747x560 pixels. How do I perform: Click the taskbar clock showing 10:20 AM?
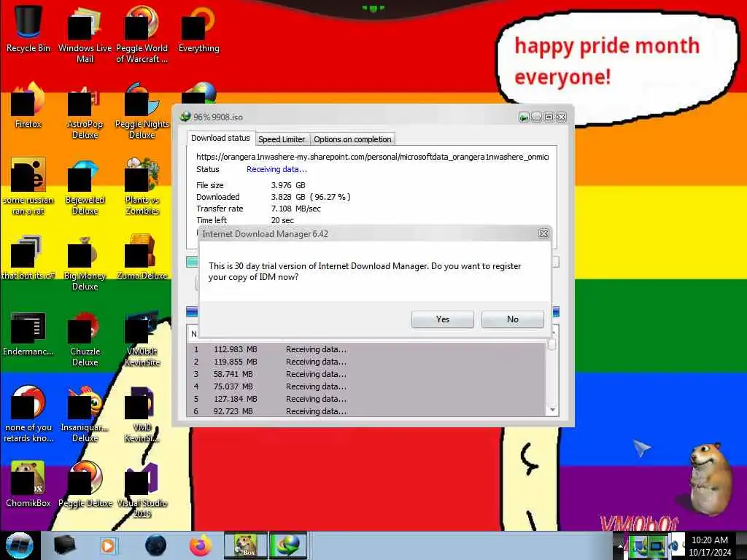[x=709, y=546]
